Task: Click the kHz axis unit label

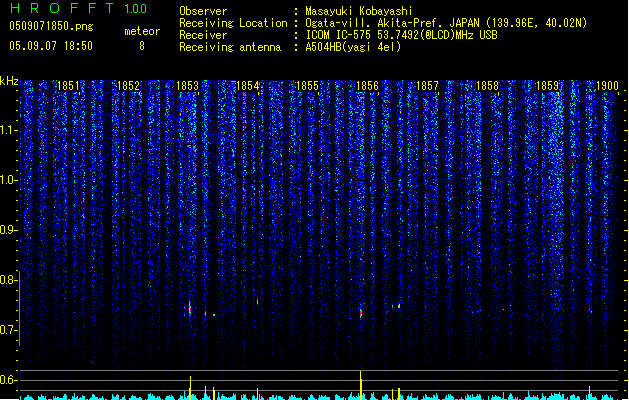Action: tap(9, 81)
